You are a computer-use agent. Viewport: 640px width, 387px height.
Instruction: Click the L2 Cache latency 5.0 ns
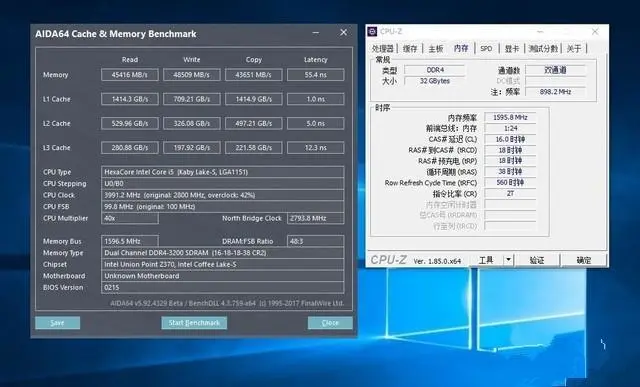316,123
